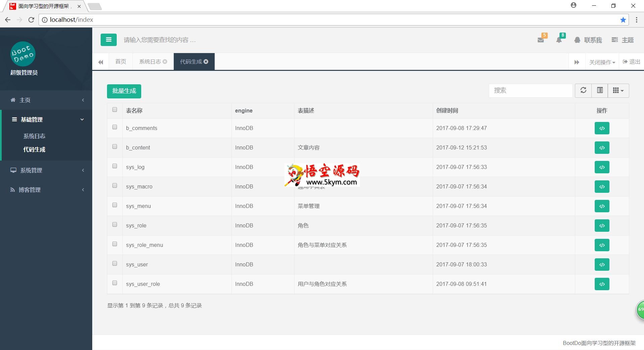Check the sys_menu row checkbox
Screen dimensions: 644x350
point(115,205)
